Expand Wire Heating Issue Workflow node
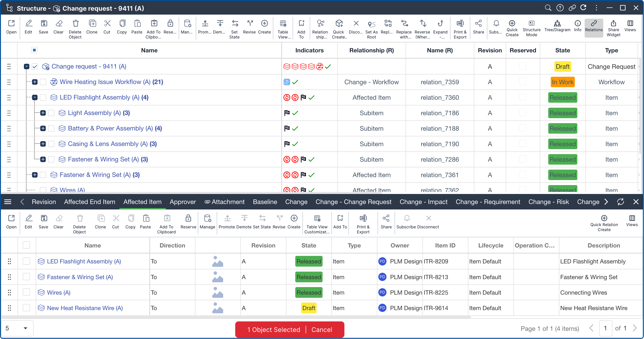The image size is (644, 339). point(35,82)
